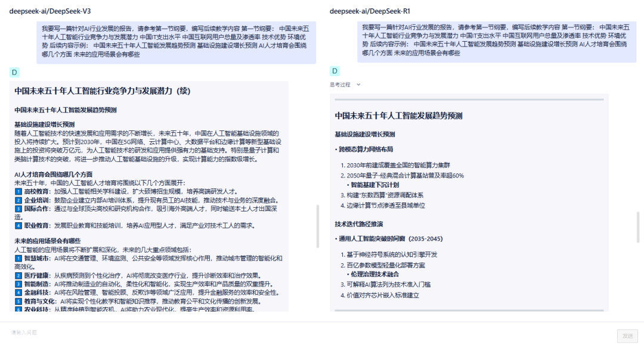Image resolution: width=644 pixels, height=355 pixels.
Task: Click bullet 通用人工智能突破时间窗 (2035-2045)
Action: click(389, 239)
